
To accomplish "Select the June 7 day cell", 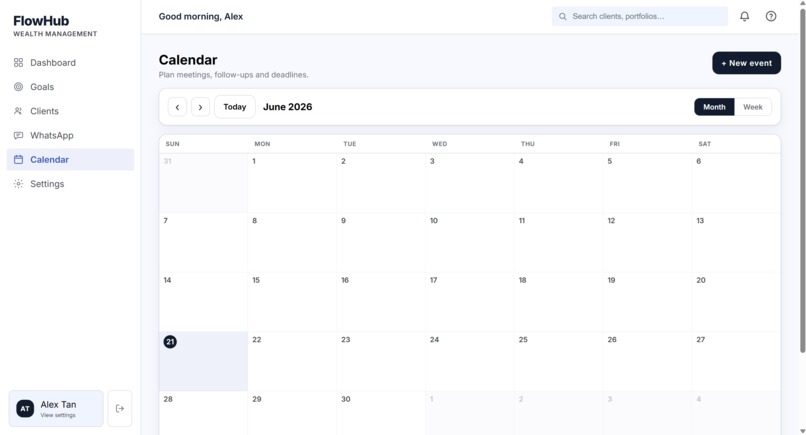I will tap(204, 243).
